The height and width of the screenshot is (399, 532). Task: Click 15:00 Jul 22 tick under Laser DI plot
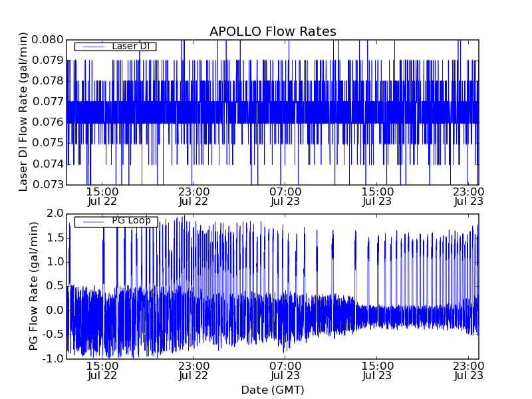coord(102,197)
